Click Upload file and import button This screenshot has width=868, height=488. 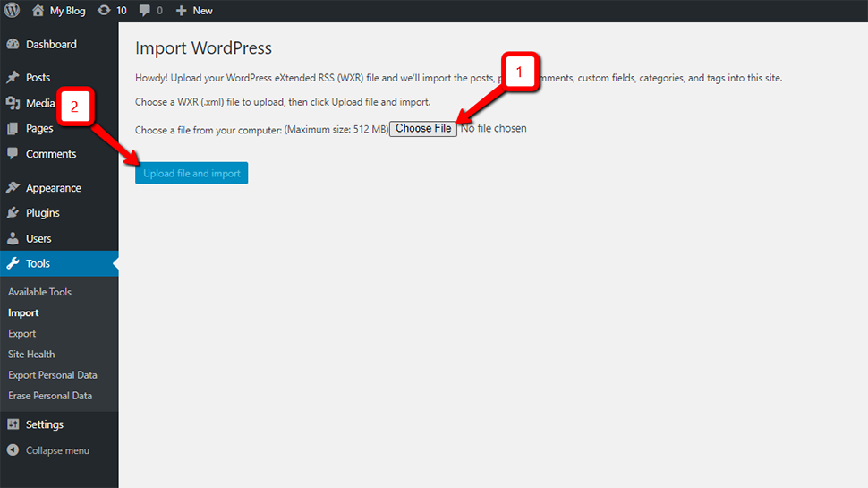(191, 174)
